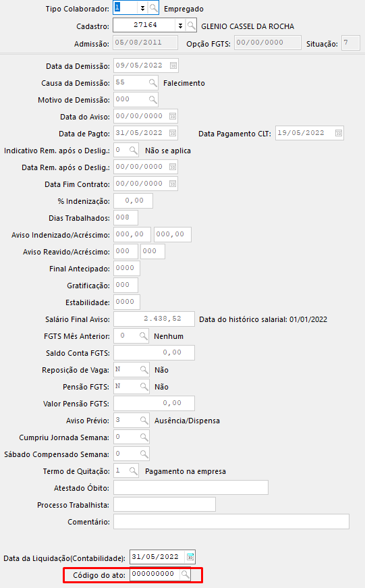Open lookup for Reposição de Vaga

[x=144, y=370]
